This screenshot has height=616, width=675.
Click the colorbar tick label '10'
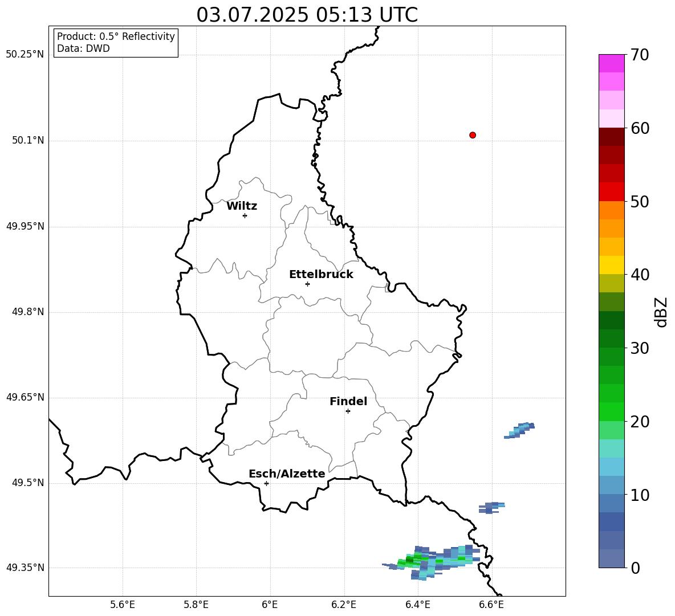pyautogui.click(x=640, y=495)
